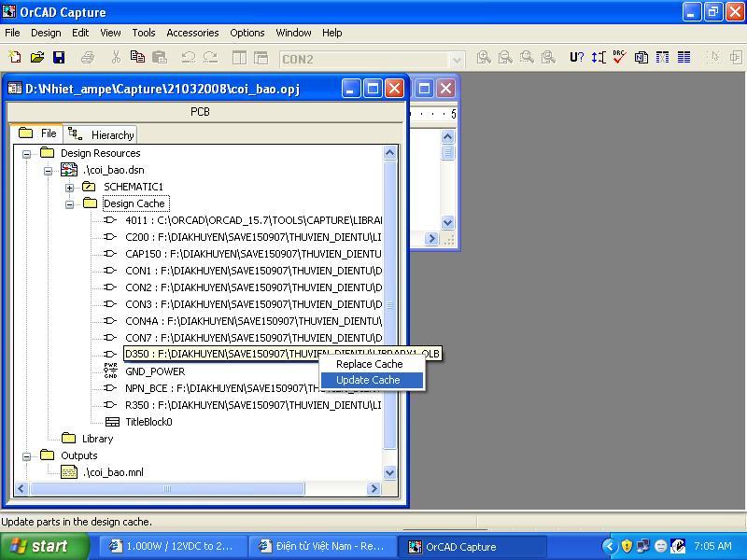
Task: Click the system tray expand arrow
Action: pos(609,546)
